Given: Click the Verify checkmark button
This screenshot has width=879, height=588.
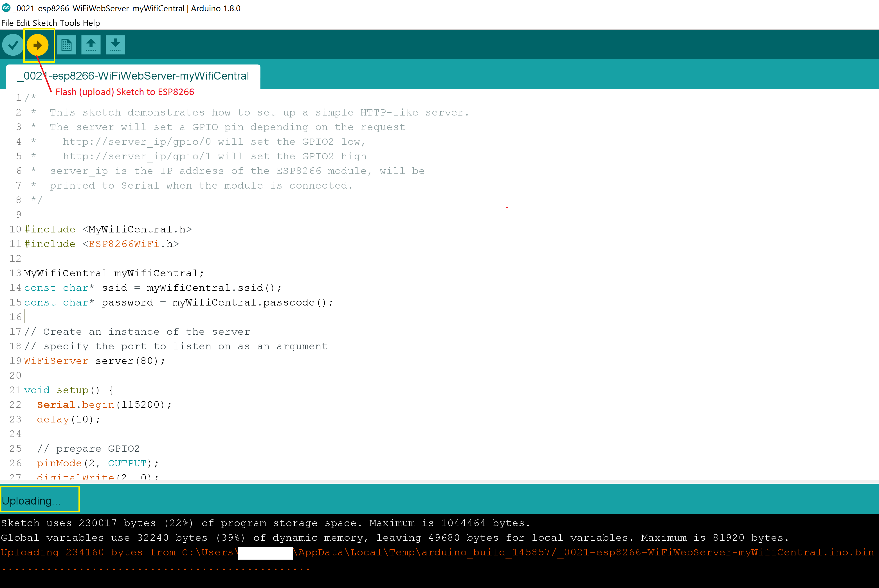Looking at the screenshot, I should [x=13, y=45].
